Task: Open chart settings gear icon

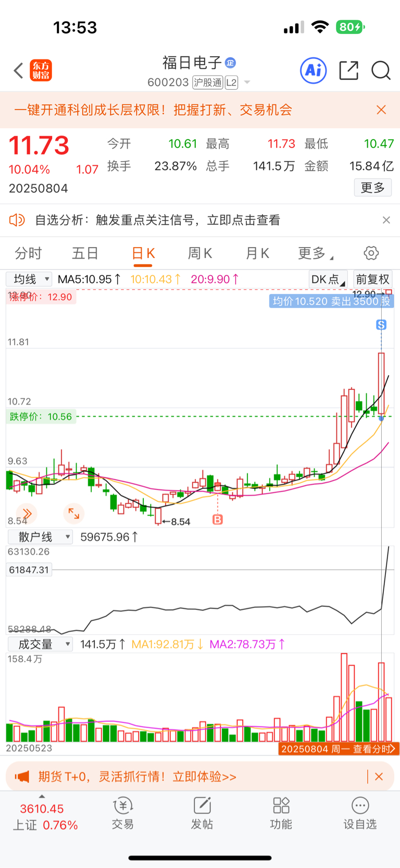Action: [371, 253]
